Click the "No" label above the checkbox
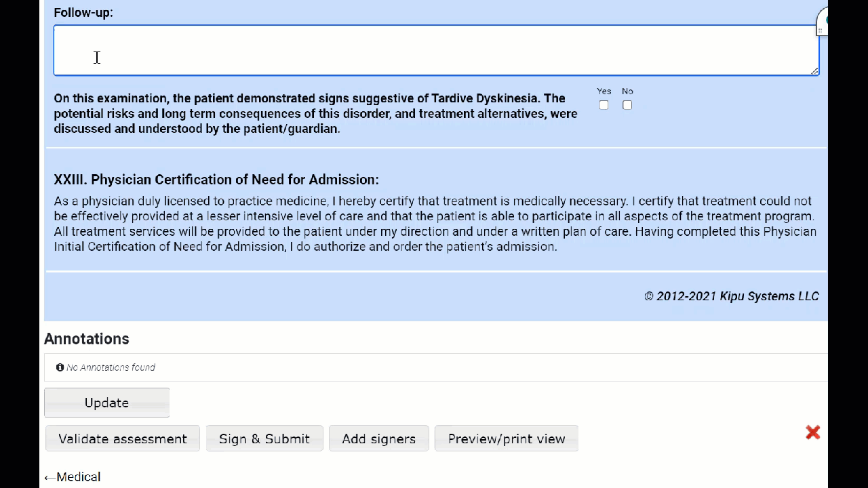 click(x=627, y=91)
